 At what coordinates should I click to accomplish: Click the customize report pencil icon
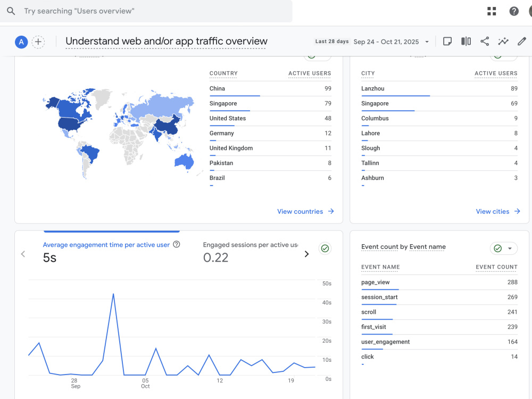522,41
